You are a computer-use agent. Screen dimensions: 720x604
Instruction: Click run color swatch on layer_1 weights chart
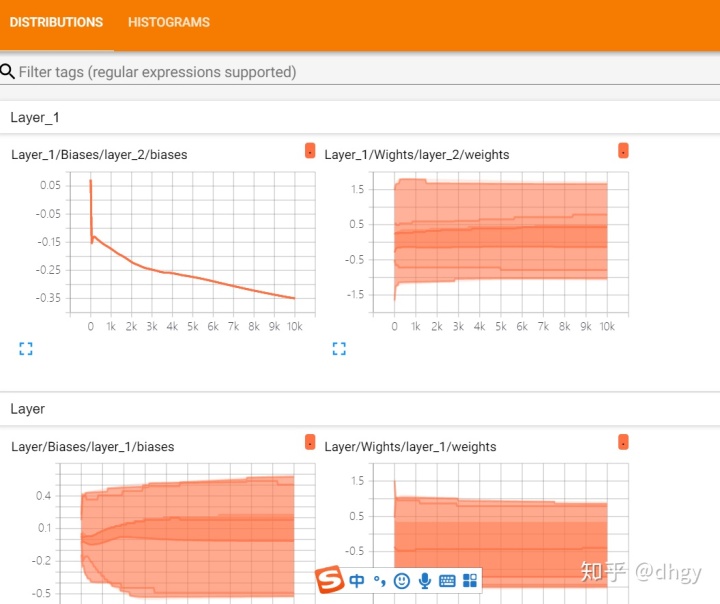point(623,442)
